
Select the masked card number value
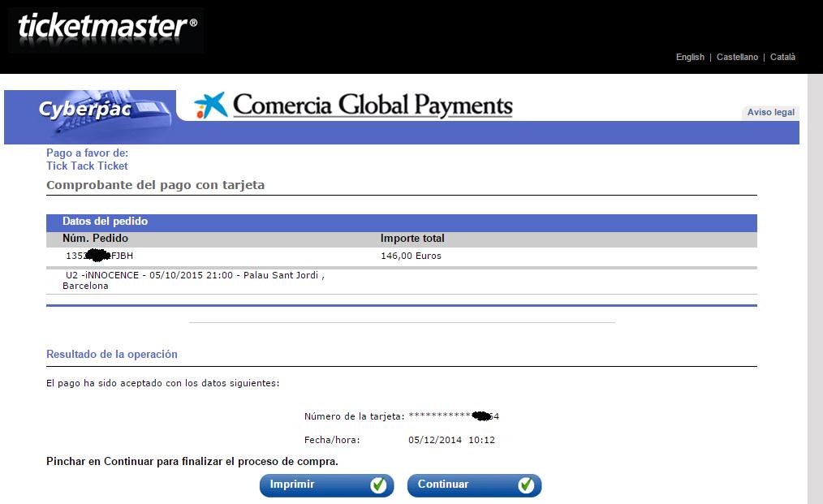pos(454,416)
